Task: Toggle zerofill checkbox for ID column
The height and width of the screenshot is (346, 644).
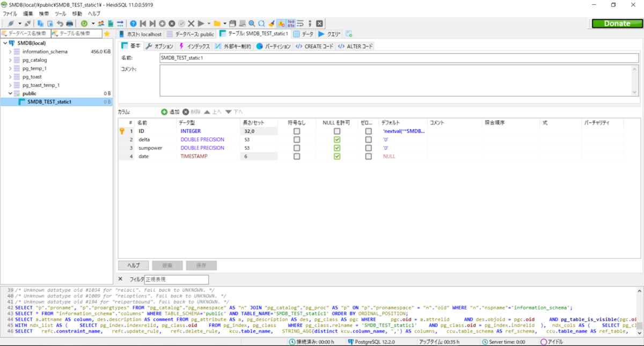Action: pyautogui.click(x=368, y=131)
